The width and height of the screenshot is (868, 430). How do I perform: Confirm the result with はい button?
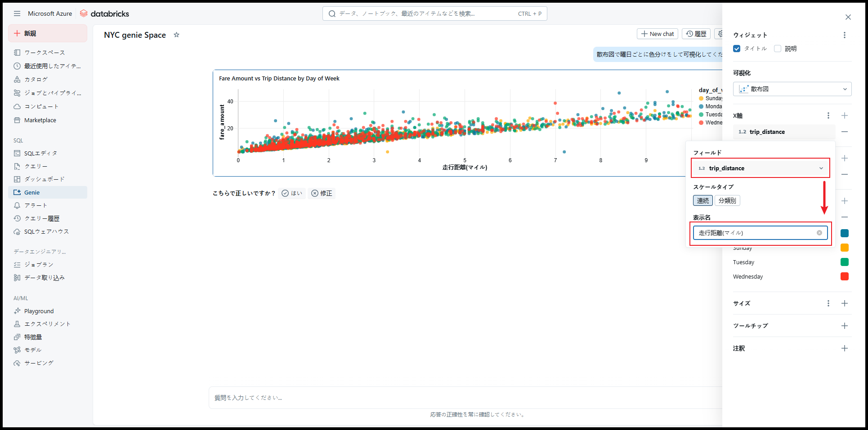pos(292,193)
